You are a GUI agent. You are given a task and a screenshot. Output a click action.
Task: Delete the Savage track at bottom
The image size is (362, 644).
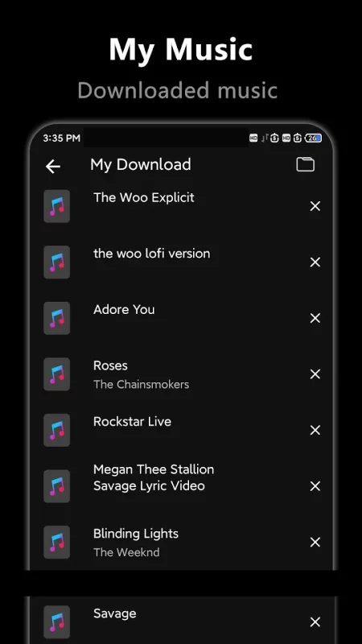click(x=315, y=622)
